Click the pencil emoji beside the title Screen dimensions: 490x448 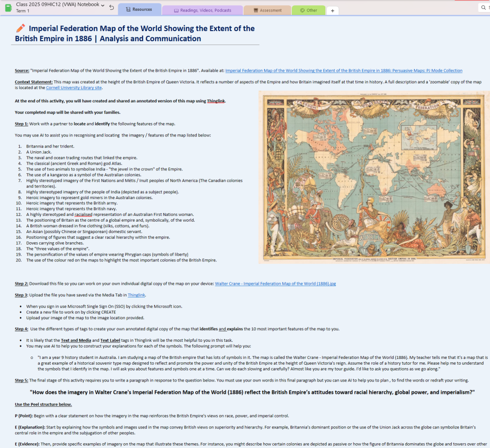coord(21,29)
